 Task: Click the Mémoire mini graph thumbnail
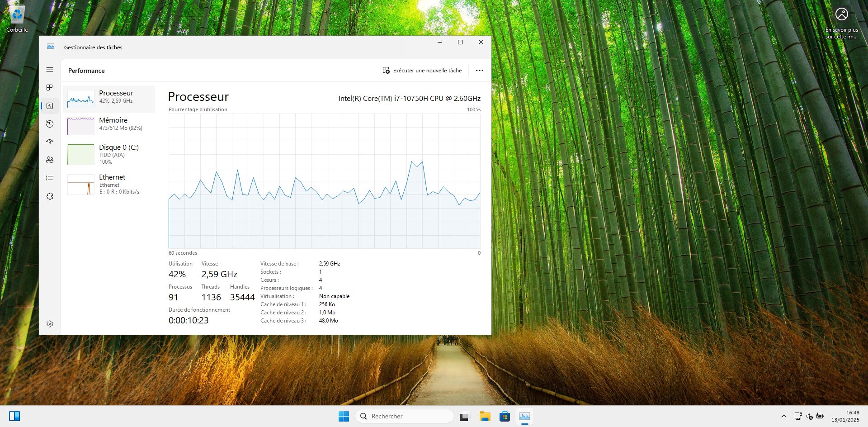coord(80,126)
